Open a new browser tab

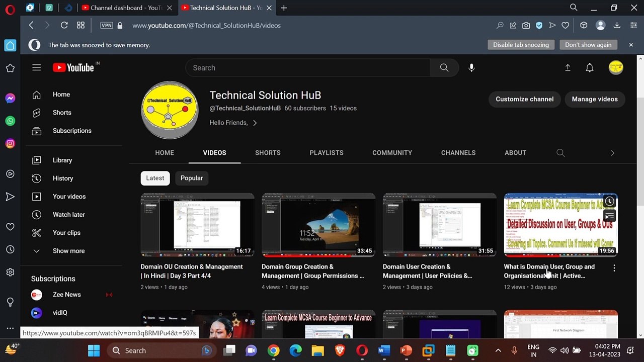(x=284, y=8)
